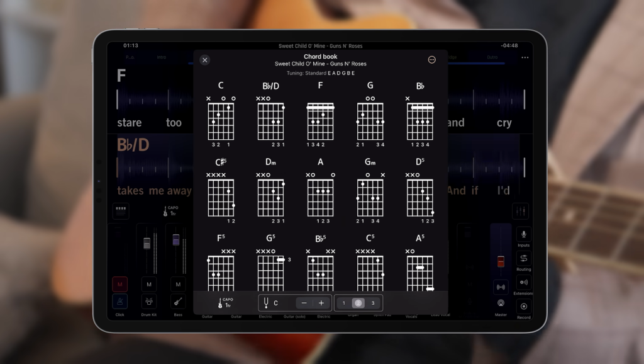Mute the Bass track
The width and height of the screenshot is (644, 364).
178,284
